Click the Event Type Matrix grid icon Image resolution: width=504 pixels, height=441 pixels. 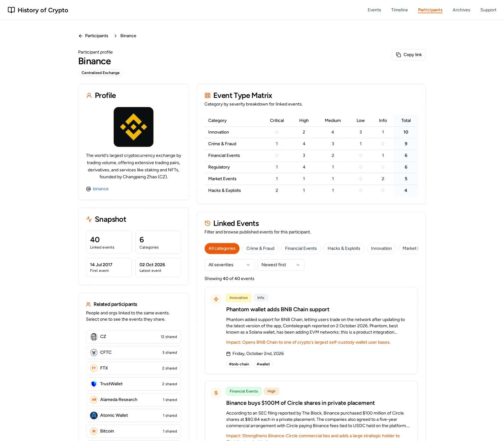(208, 95)
